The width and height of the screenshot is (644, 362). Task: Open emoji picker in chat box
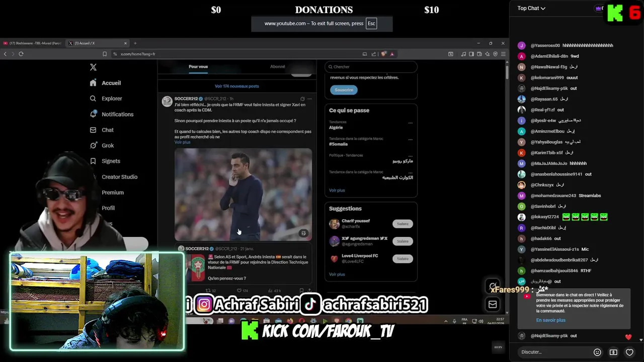[x=597, y=352]
